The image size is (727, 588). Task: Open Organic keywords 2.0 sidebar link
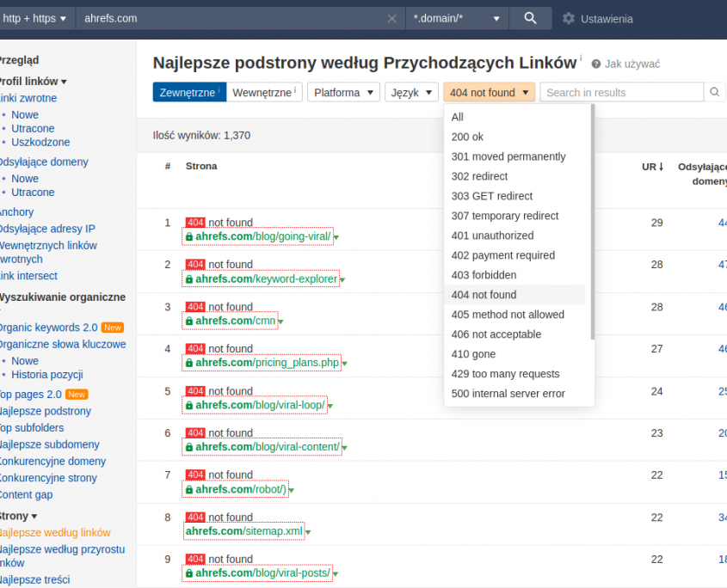tap(48, 328)
